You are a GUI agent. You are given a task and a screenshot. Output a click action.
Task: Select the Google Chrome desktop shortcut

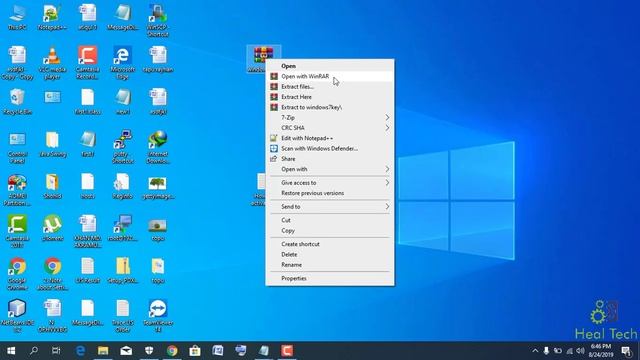tap(17, 274)
